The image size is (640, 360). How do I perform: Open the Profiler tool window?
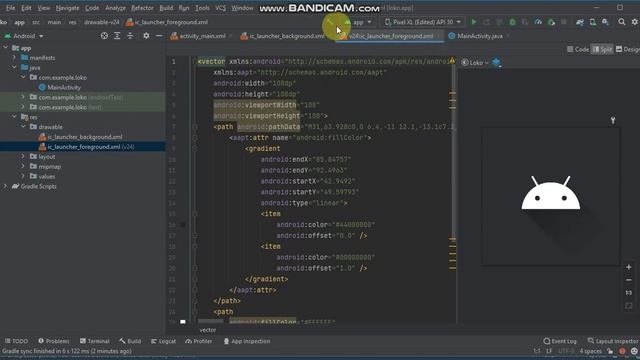coord(198,341)
